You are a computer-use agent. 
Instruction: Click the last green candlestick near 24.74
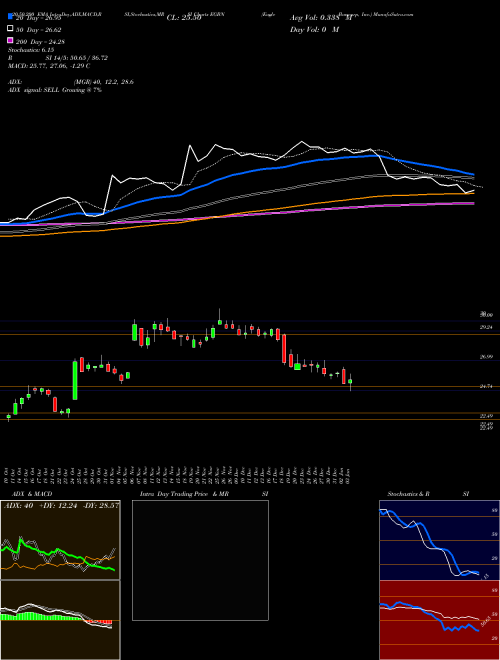click(350, 381)
